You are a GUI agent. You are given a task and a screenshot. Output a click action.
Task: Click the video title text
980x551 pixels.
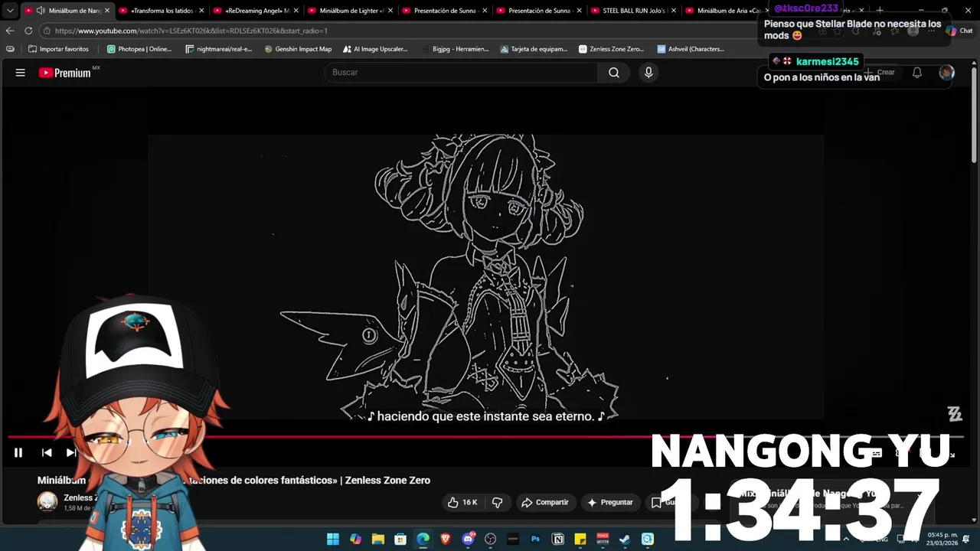coord(234,481)
